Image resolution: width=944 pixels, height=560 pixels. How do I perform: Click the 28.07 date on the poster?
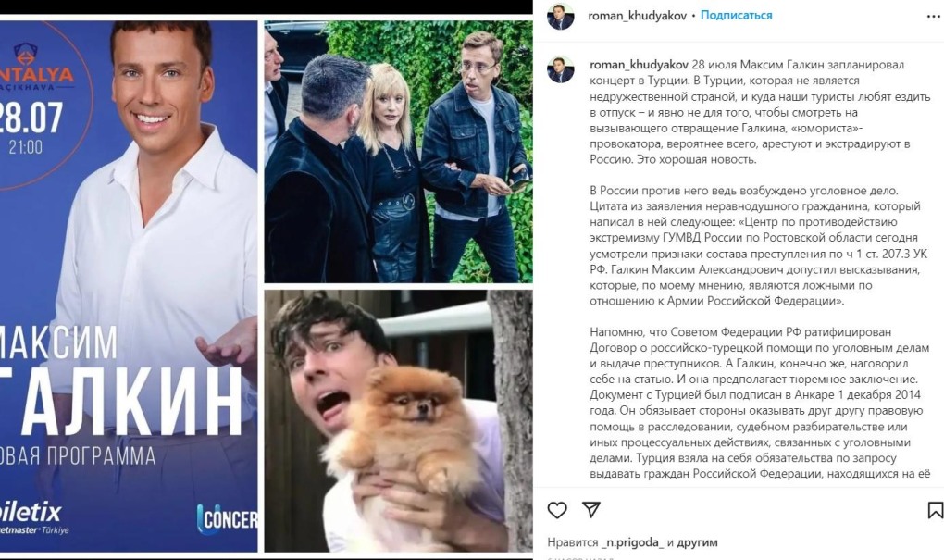(31, 117)
